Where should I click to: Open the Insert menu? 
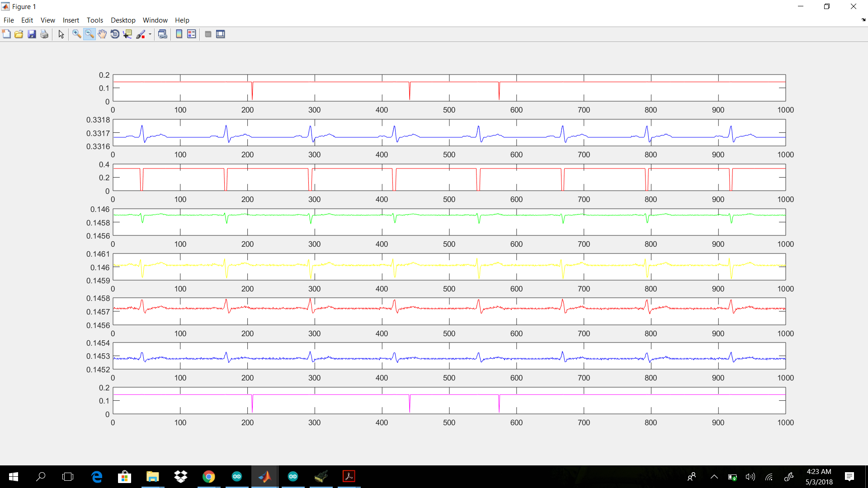pyautogui.click(x=71, y=20)
